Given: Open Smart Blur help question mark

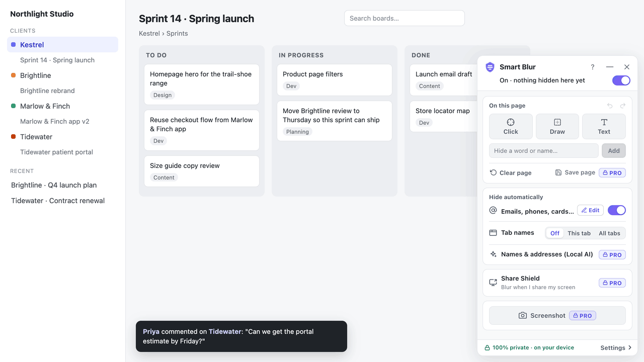Looking at the screenshot, I should tap(593, 67).
